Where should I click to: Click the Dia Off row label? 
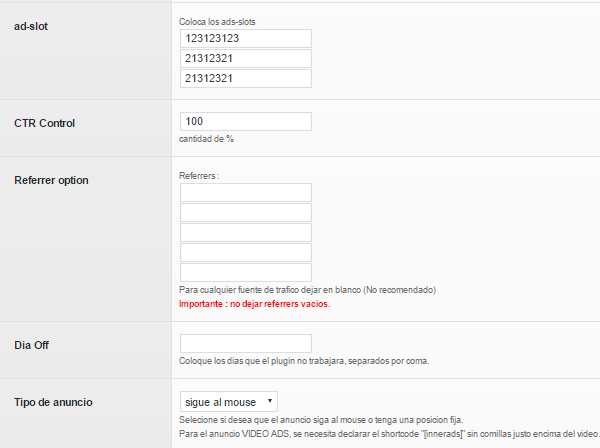point(31,345)
